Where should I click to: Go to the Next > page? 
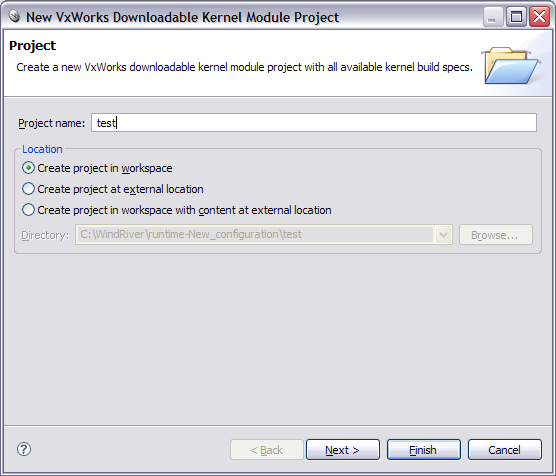click(x=343, y=450)
